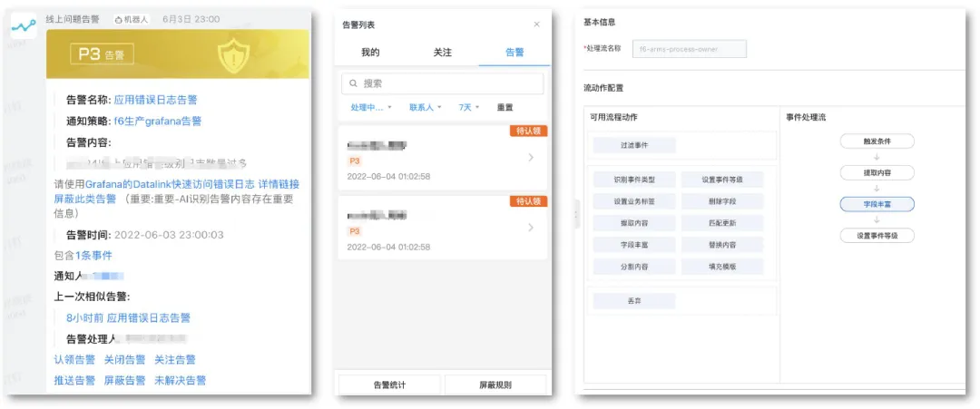Click the panel collapse handle beside 可用流程动作
980x409 pixels.
[575, 214]
